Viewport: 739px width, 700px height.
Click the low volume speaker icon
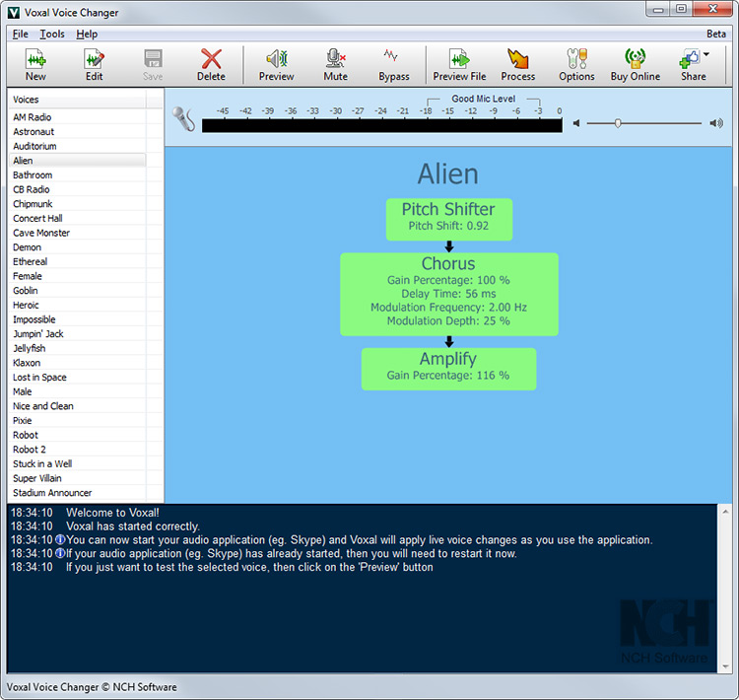(x=576, y=123)
